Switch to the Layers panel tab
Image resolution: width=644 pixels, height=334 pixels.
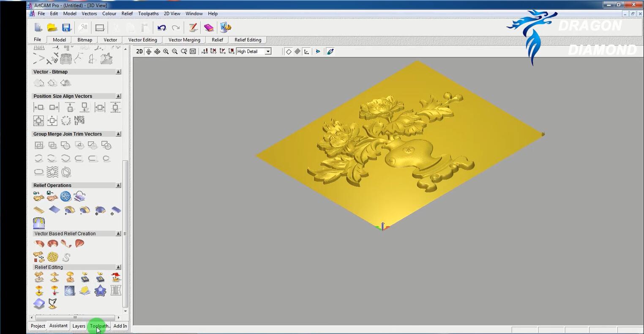79,326
